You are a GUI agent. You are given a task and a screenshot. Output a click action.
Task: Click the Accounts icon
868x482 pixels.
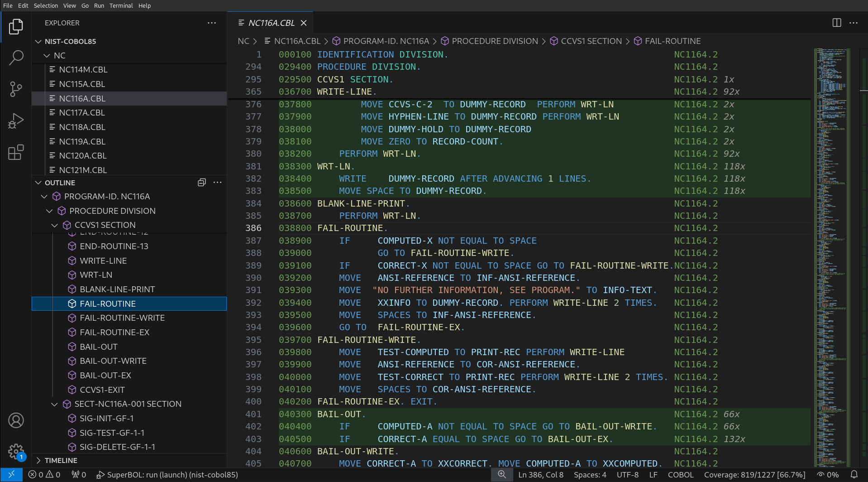pyautogui.click(x=16, y=420)
